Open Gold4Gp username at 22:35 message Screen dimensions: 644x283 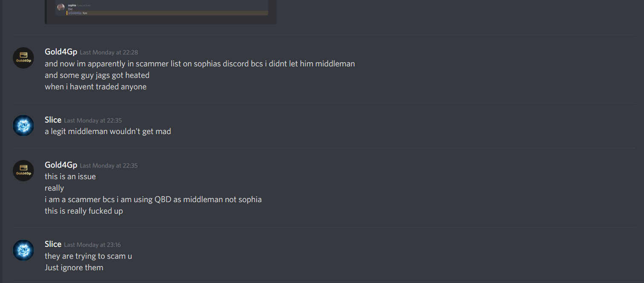[x=61, y=165]
